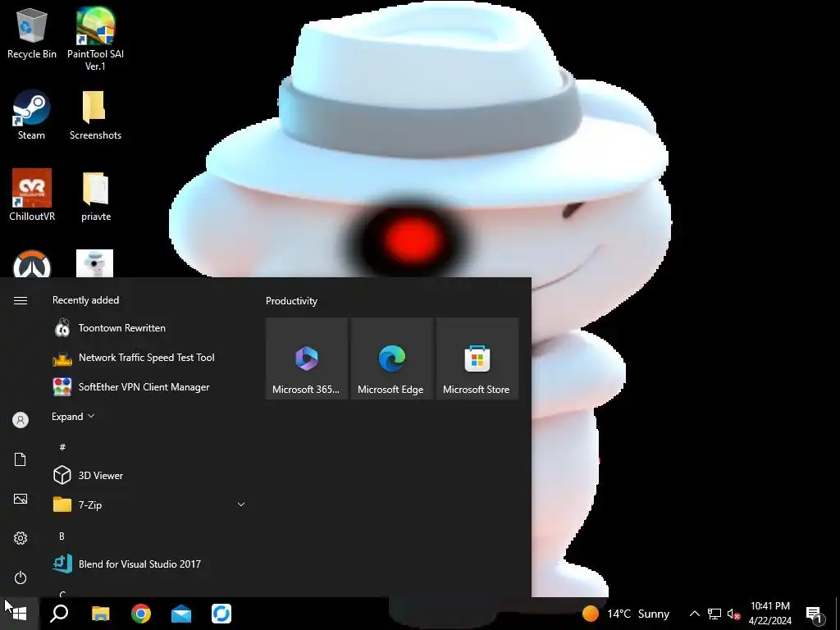Open network status tray icon

click(714, 614)
